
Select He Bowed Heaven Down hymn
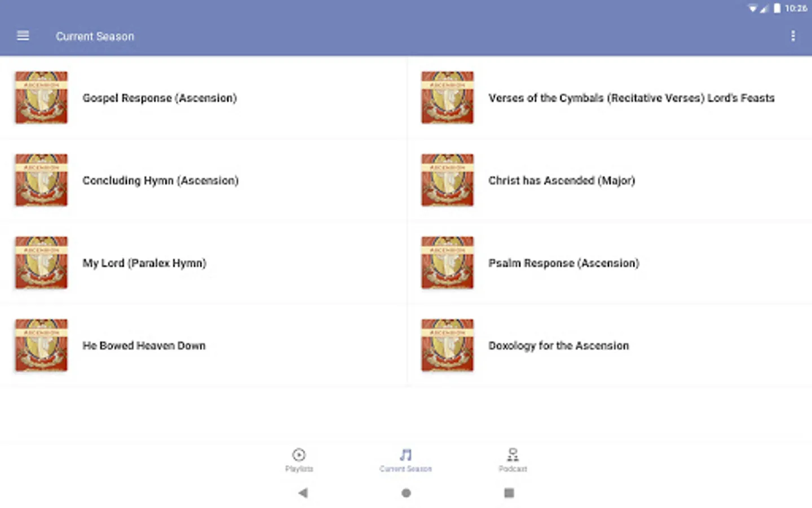[x=203, y=345]
